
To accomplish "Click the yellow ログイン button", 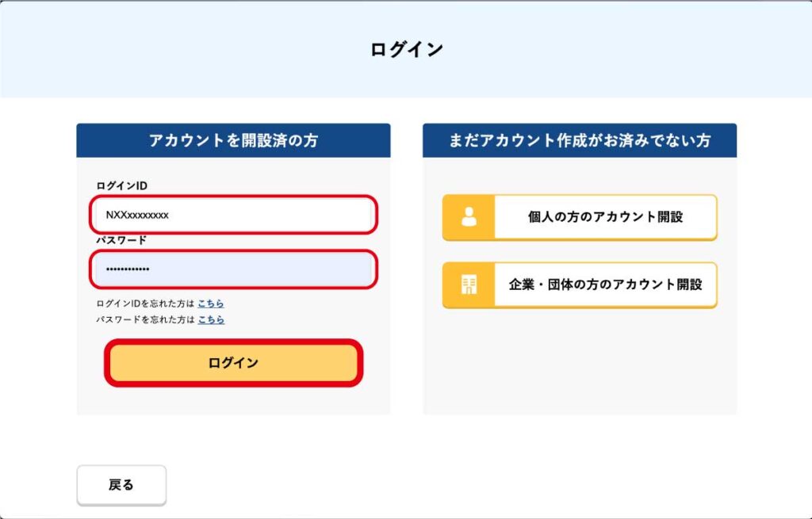I will 234,363.
